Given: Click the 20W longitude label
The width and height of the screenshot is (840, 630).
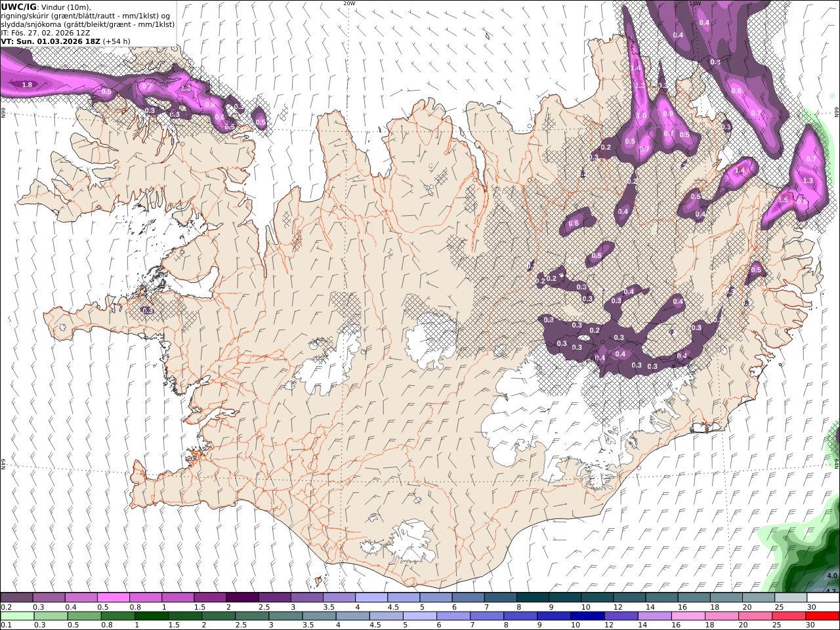Looking at the screenshot, I should 349,3.
